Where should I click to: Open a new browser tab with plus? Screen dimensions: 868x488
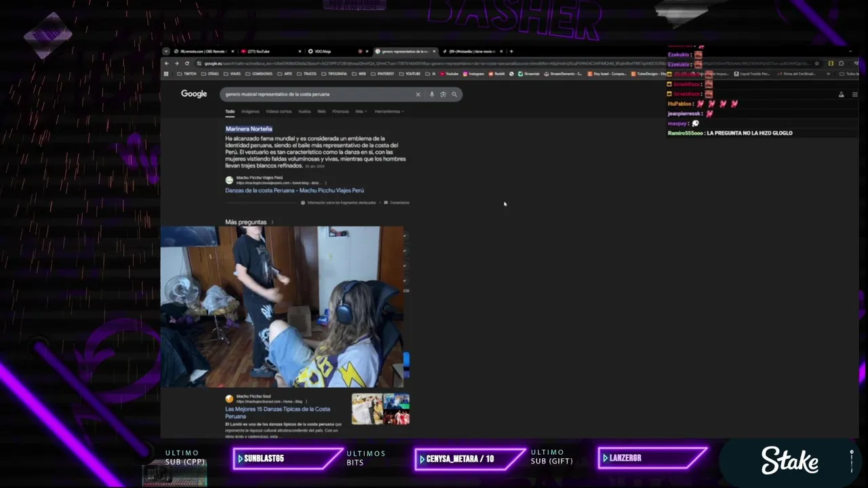click(x=511, y=51)
